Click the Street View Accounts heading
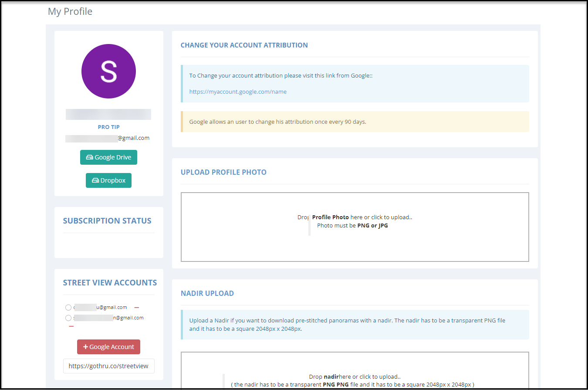The height and width of the screenshot is (390, 588). [x=110, y=282]
